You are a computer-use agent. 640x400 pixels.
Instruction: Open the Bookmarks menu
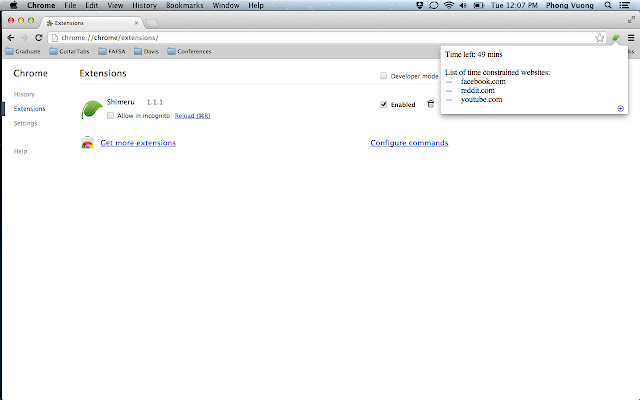point(184,5)
